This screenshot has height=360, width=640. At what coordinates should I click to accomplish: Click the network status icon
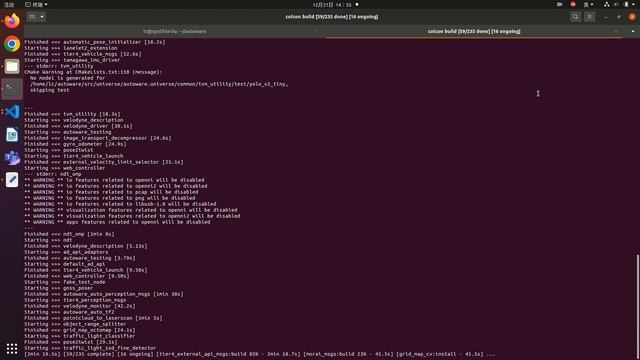coord(607,4)
